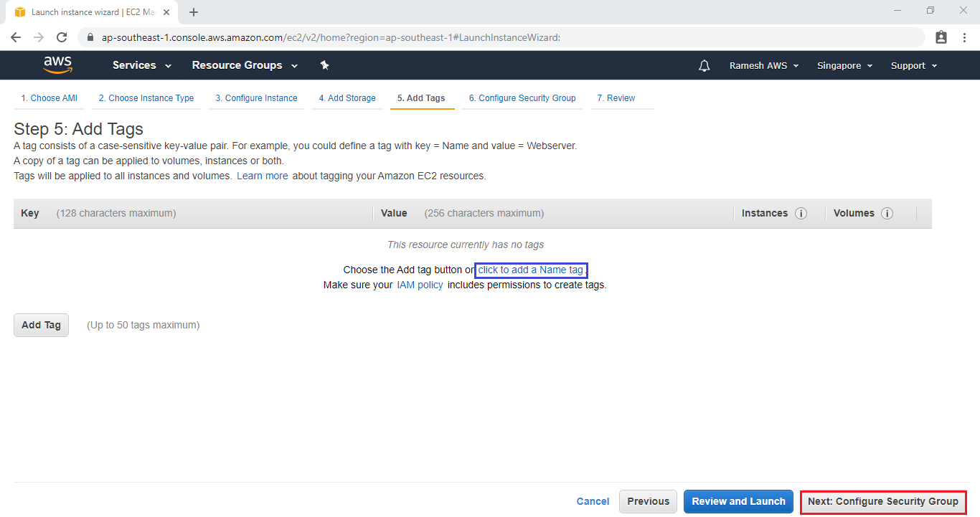Image resolution: width=980 pixels, height=517 pixels.
Task: Click the browser address bar URL
Action: point(331,37)
